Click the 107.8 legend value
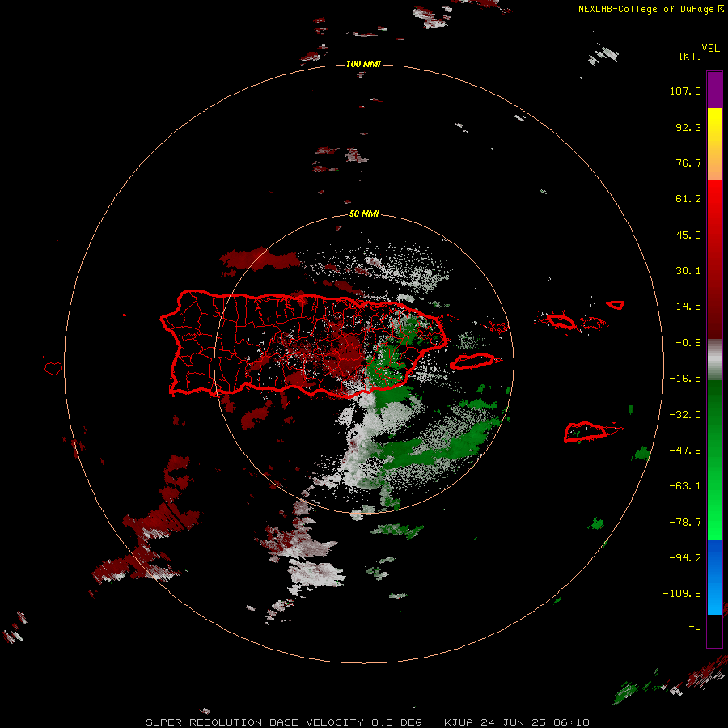This screenshot has height=728, width=728. pyautogui.click(x=685, y=91)
